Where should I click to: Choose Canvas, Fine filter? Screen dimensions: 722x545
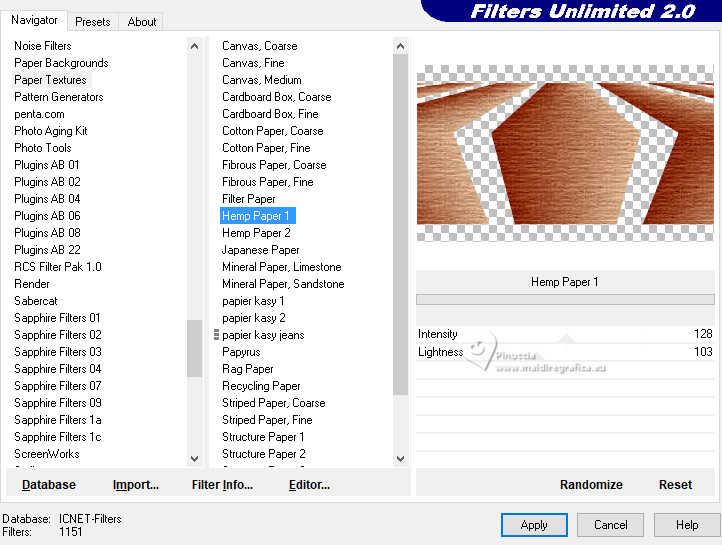pyautogui.click(x=253, y=63)
